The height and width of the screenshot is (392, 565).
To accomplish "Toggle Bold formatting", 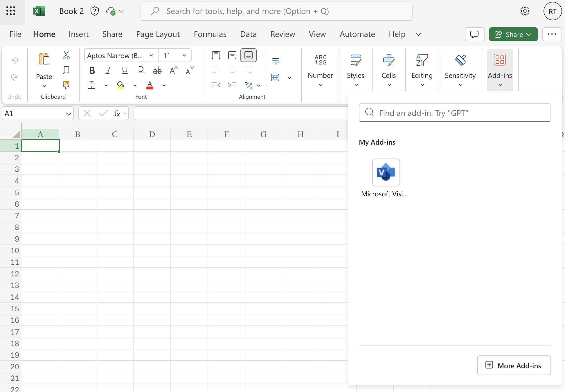I will (x=92, y=70).
